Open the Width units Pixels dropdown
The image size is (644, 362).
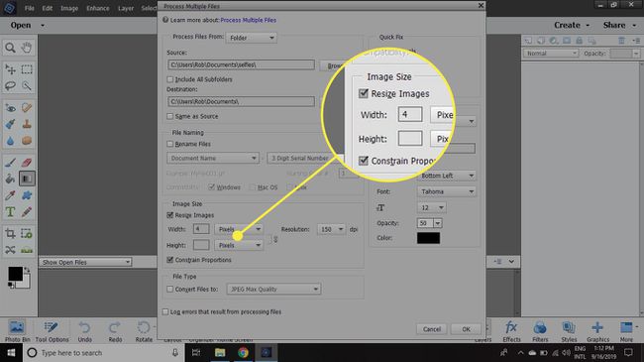238,229
